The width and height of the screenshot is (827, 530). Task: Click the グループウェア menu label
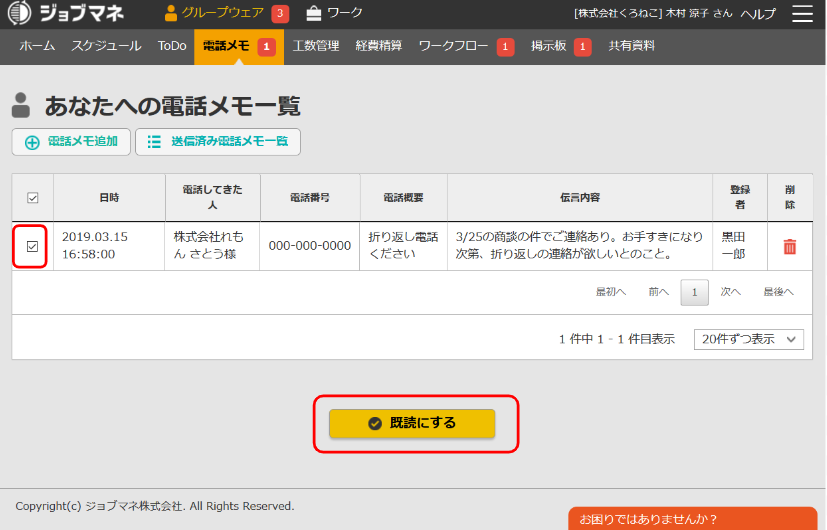coord(222,13)
